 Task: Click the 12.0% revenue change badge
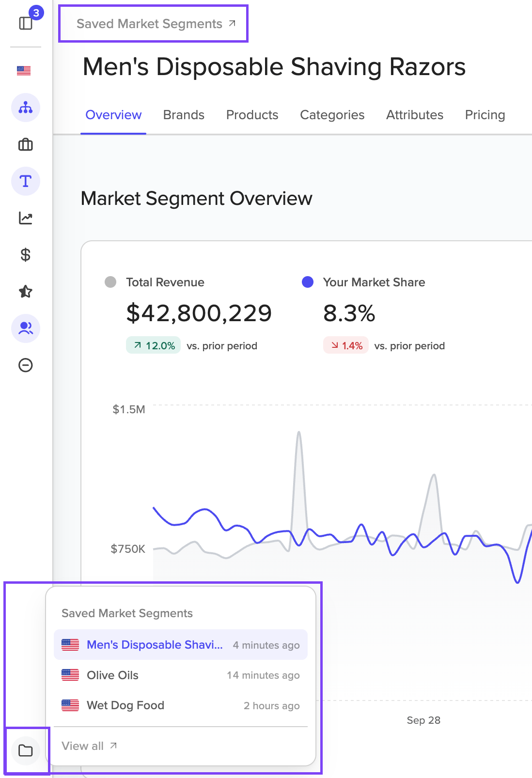tap(154, 345)
